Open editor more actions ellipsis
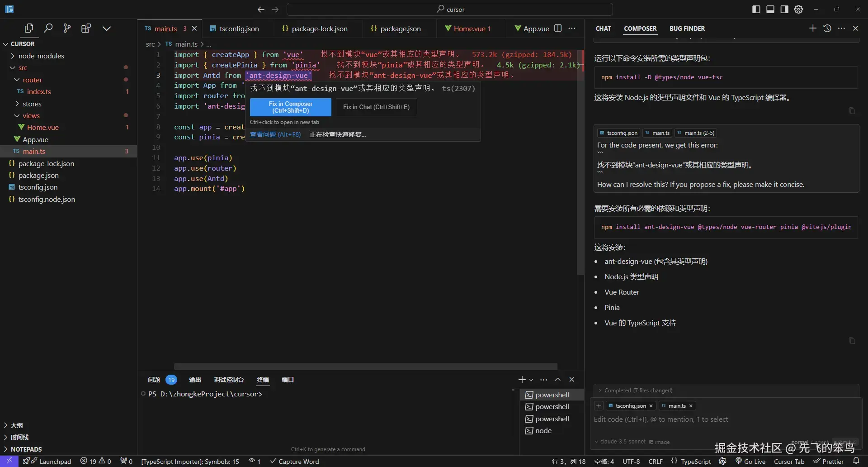 572,28
